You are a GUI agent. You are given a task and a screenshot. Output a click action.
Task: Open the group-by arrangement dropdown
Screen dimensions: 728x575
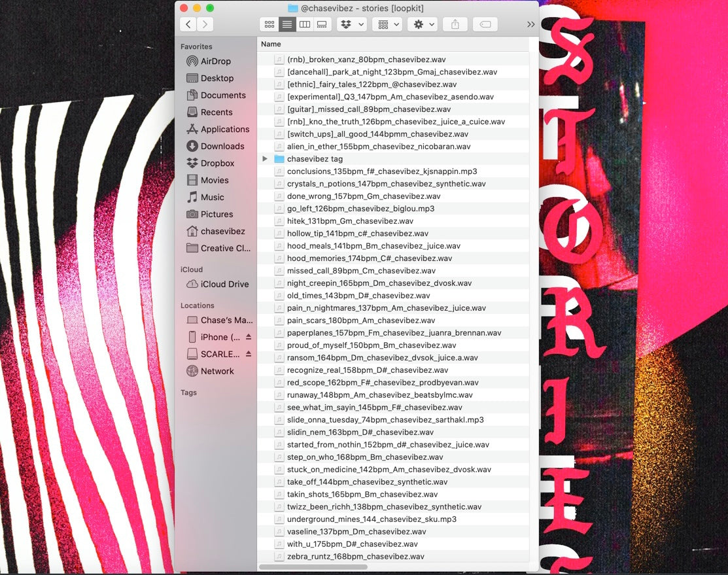coord(387,24)
